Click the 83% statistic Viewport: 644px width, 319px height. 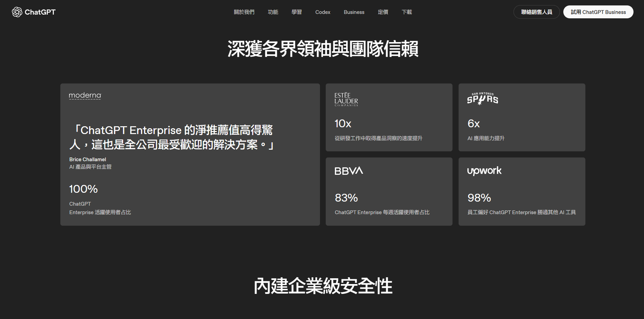(346, 198)
